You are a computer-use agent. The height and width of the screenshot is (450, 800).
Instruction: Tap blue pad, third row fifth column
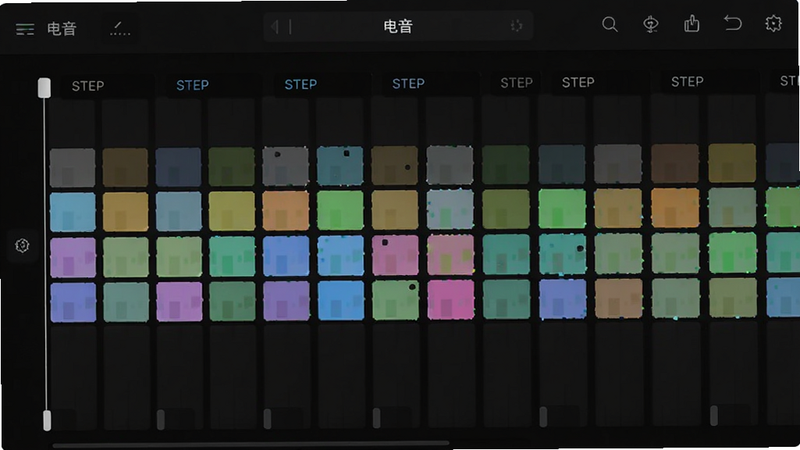[286, 256]
